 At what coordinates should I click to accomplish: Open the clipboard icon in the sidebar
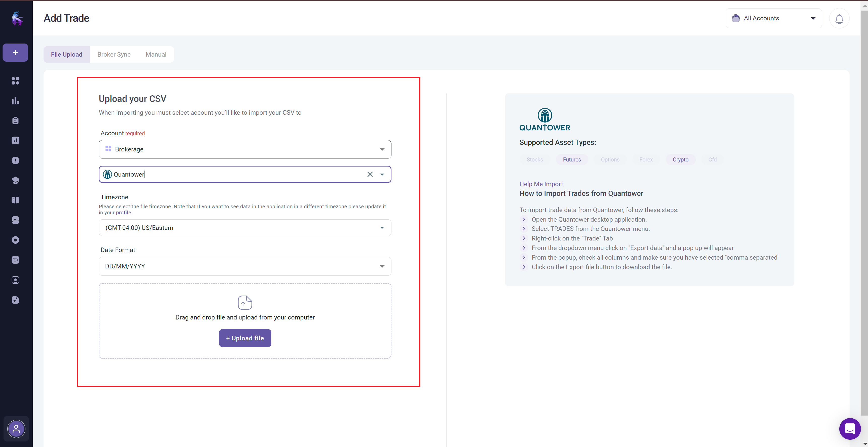[x=15, y=120]
